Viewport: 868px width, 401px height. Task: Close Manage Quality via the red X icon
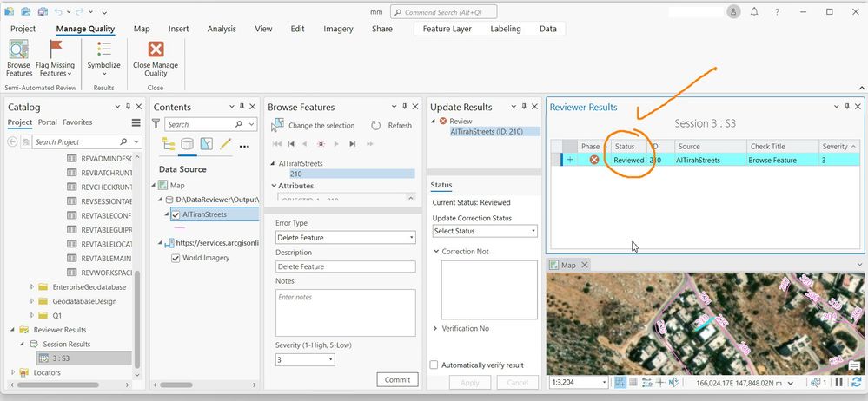(156, 49)
